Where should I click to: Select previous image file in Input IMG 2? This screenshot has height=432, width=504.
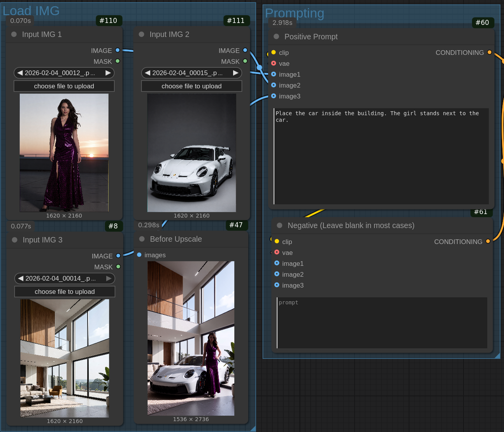tap(148, 73)
